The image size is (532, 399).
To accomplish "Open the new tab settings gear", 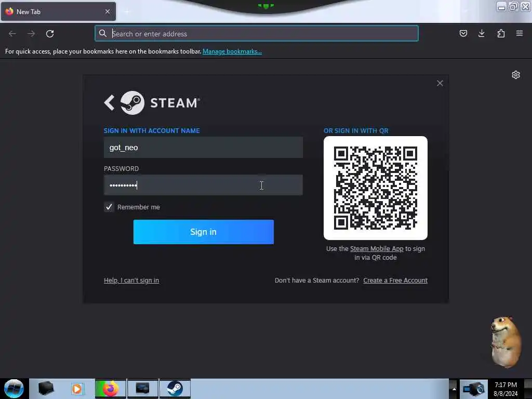I will [x=516, y=75].
